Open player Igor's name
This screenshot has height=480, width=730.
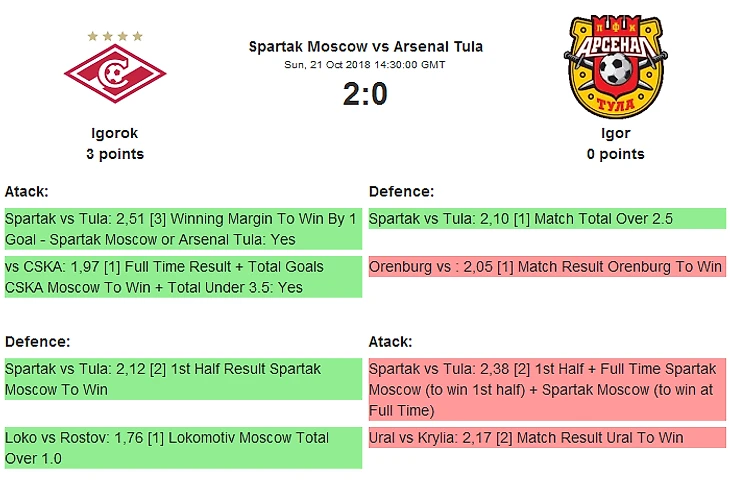click(616, 133)
